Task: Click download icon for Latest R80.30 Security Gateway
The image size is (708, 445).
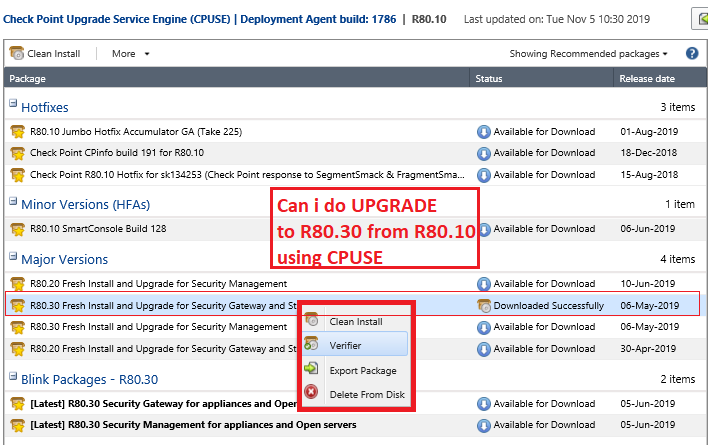Action: (x=484, y=404)
